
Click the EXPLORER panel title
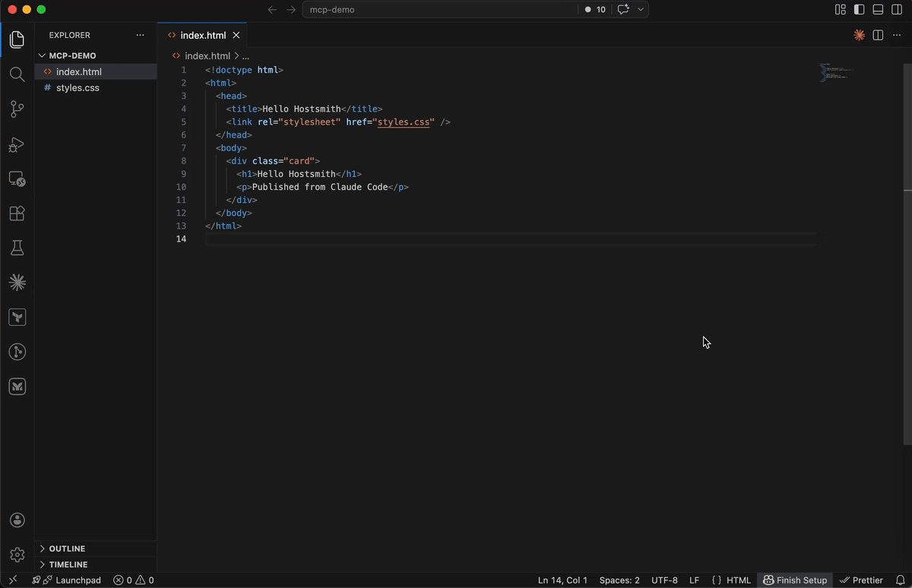(69, 35)
